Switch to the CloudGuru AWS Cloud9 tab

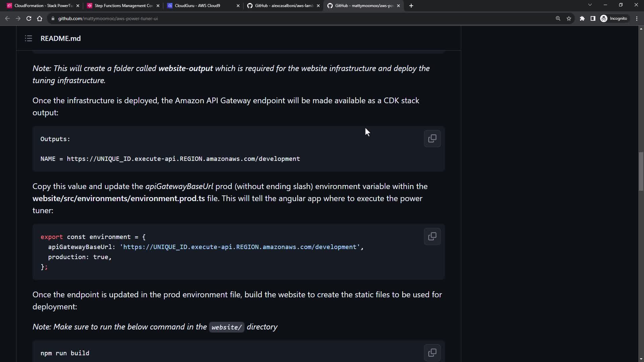coord(198,6)
